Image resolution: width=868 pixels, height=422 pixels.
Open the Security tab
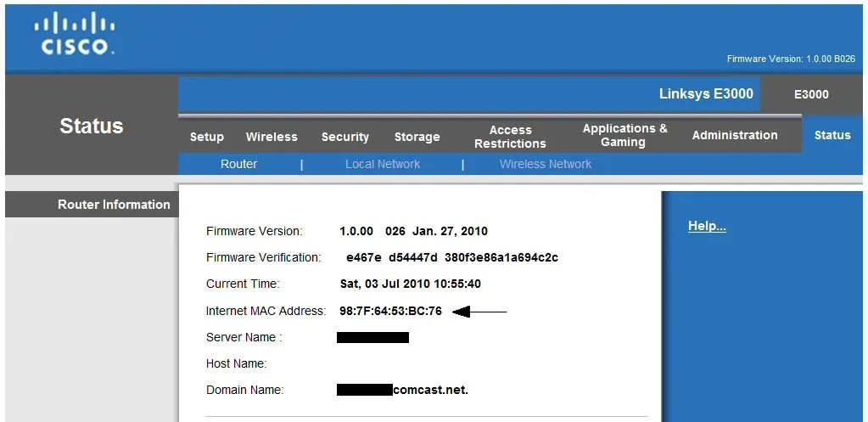click(344, 137)
